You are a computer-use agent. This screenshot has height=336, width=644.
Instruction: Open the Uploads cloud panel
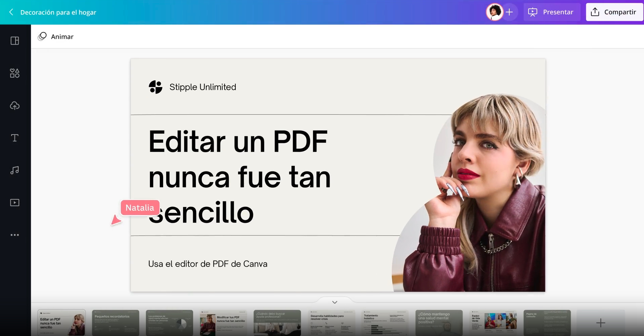pos(15,106)
